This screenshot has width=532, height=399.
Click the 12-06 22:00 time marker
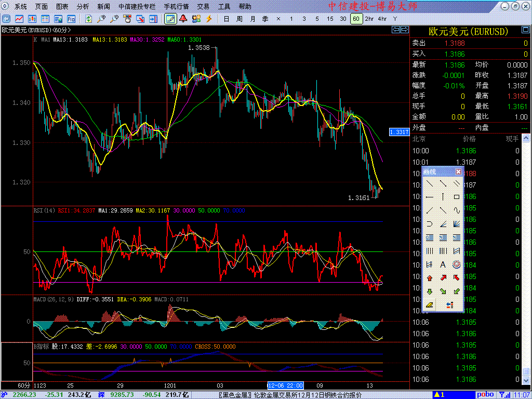click(x=285, y=386)
